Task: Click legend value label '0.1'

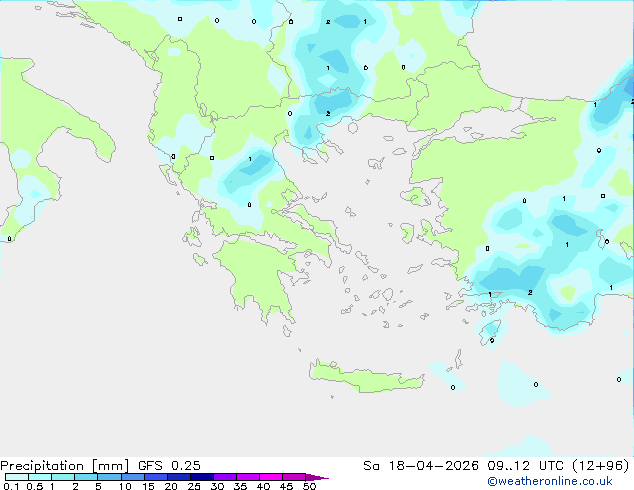Action: coord(11,486)
